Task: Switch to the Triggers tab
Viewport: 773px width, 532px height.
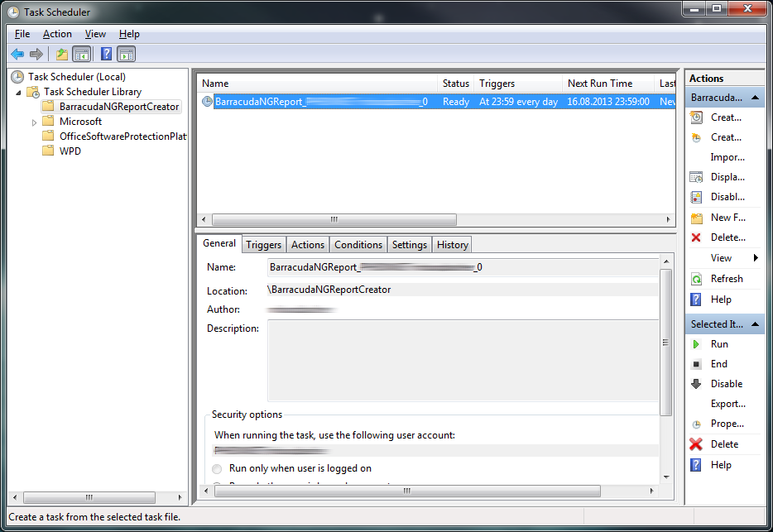Action: 264,245
